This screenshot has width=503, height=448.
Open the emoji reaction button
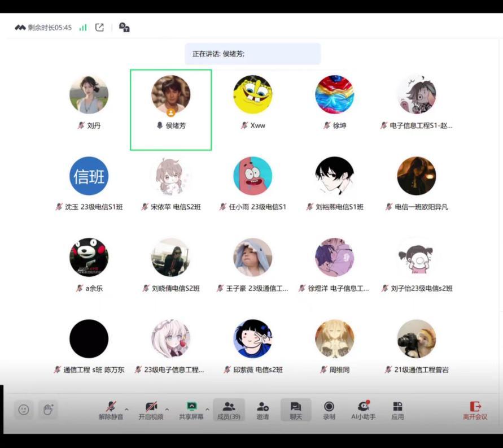[24, 410]
